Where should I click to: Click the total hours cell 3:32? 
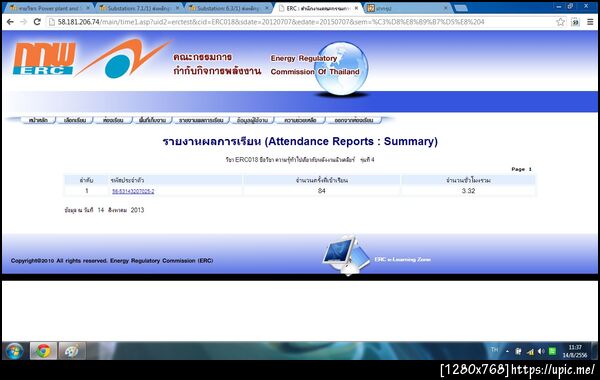tap(468, 191)
